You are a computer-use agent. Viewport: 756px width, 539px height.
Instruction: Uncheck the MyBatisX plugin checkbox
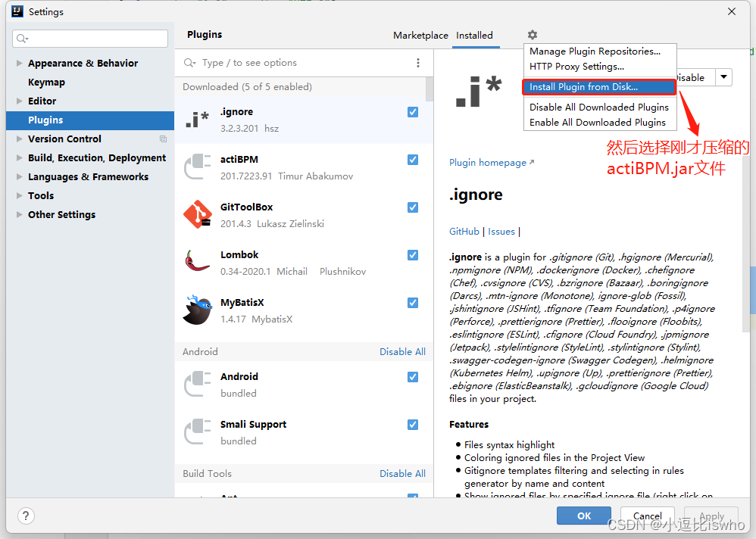pyautogui.click(x=413, y=303)
